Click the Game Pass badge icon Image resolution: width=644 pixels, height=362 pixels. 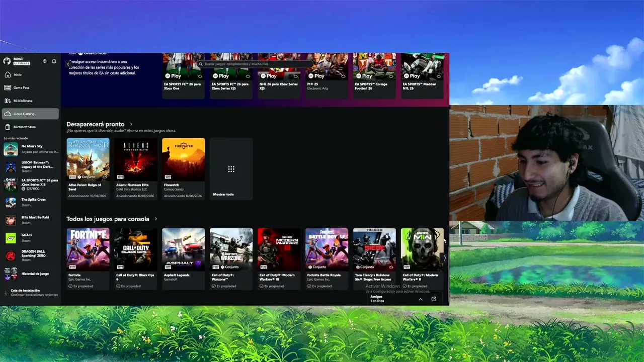[8, 87]
